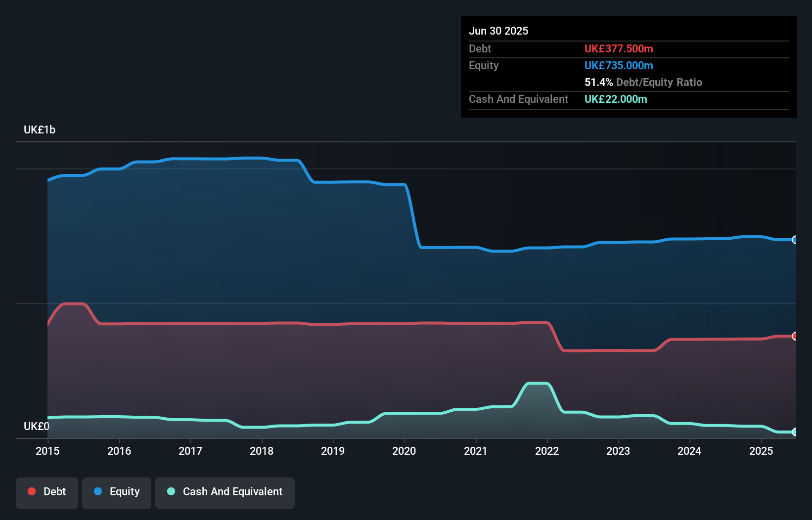
Task: Click the teal dot in the Cash And Equivalent legend
Action: tap(171, 491)
